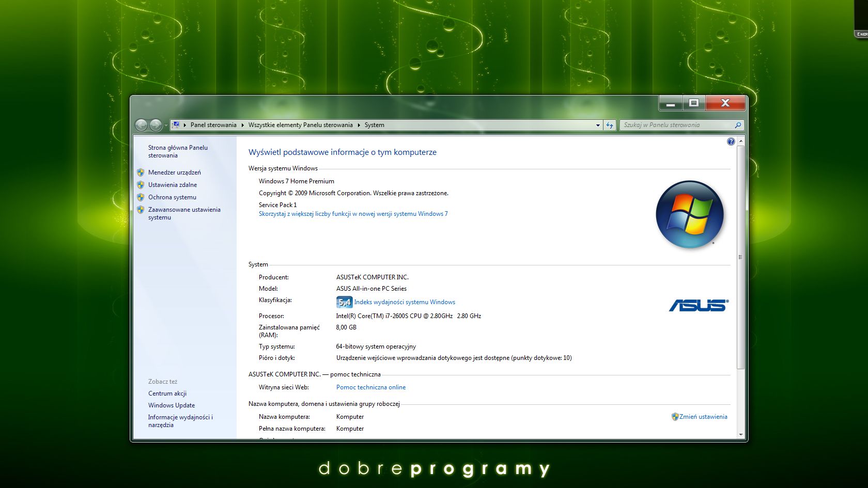Open the recent pages dropdown beside Forward
This screenshot has height=488, width=868.
coord(166,125)
